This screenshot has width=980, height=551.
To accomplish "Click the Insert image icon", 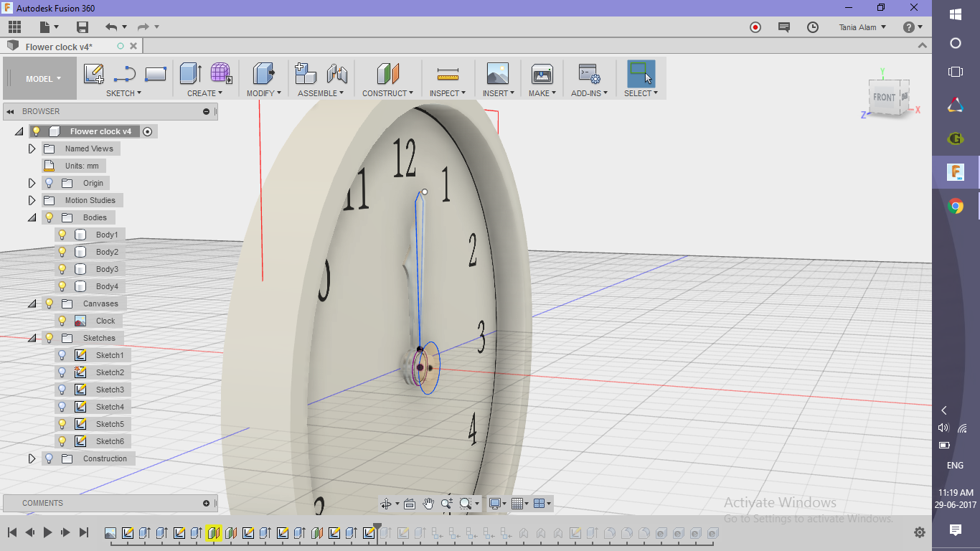I will (x=497, y=73).
